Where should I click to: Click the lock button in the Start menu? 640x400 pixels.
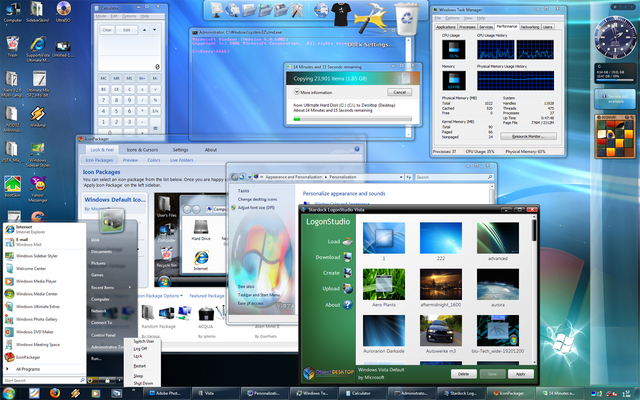[x=107, y=380]
